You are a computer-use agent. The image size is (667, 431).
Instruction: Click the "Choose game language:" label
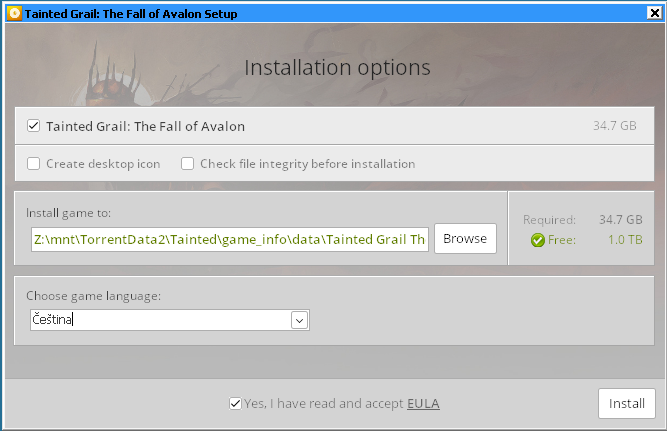(x=93, y=296)
